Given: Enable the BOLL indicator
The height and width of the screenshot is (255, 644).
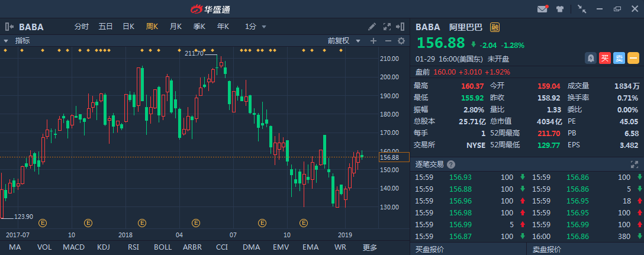Looking at the screenshot, I should click(163, 247).
